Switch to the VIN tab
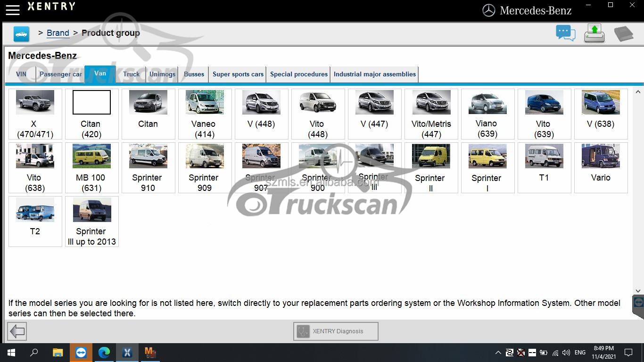This screenshot has width=644, height=362. pos(21,74)
